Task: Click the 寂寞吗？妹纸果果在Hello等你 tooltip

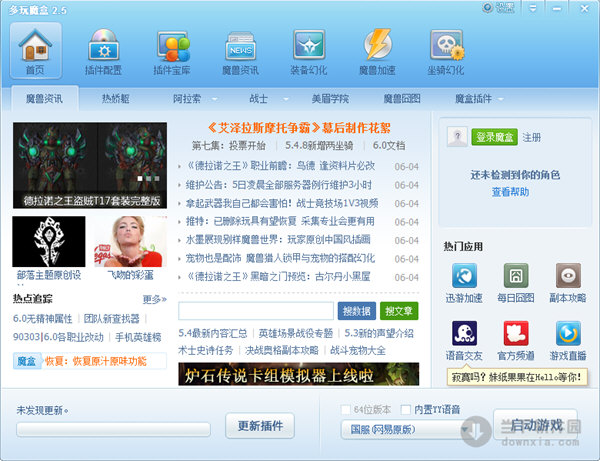Action: click(517, 377)
